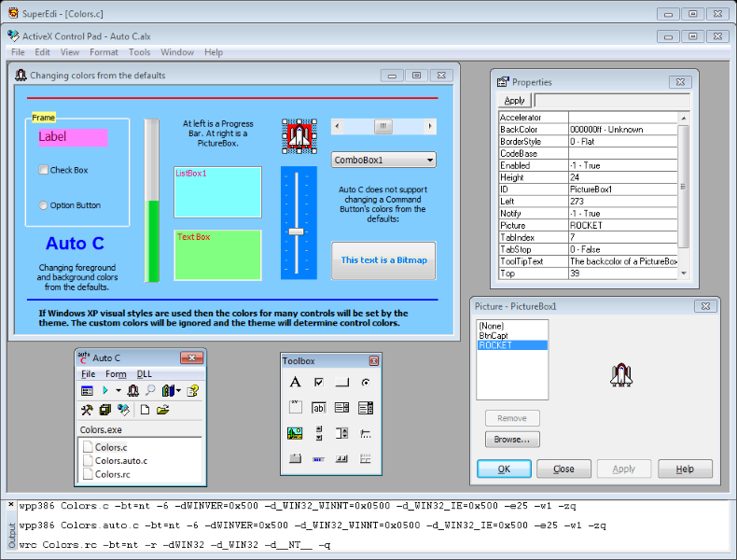Choose the TextBox tool in Toolbox
The image size is (737, 560).
click(319, 407)
